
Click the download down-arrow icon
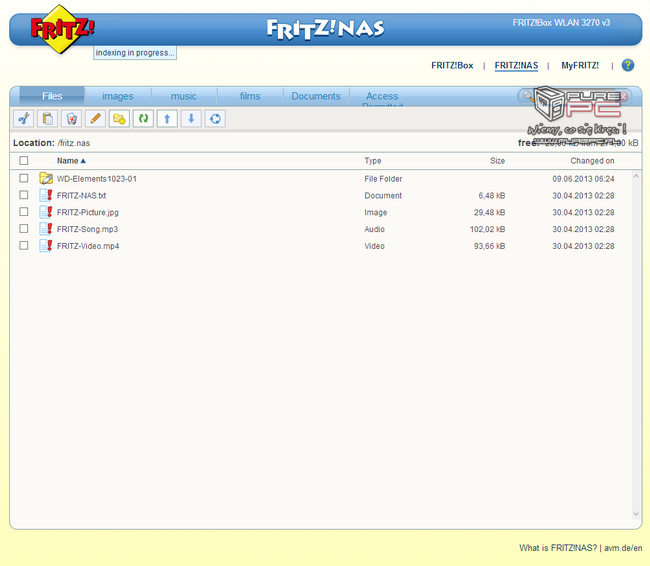click(191, 119)
